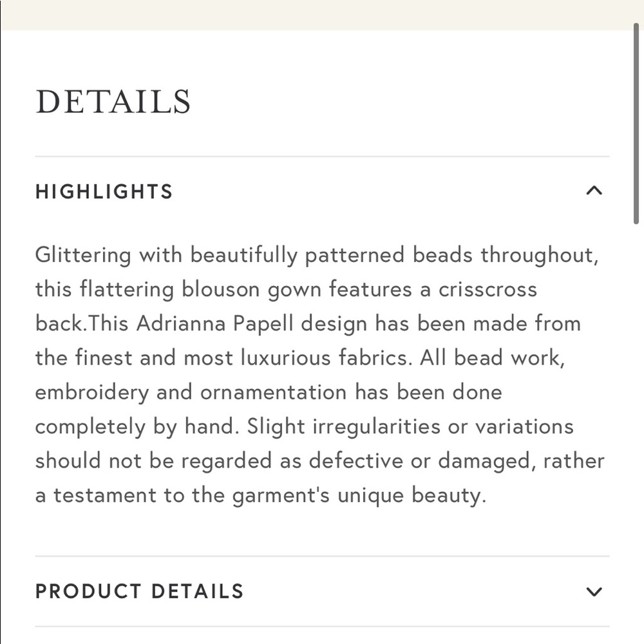Click the DETAILS page heading
The width and height of the screenshot is (644, 644).
(113, 102)
